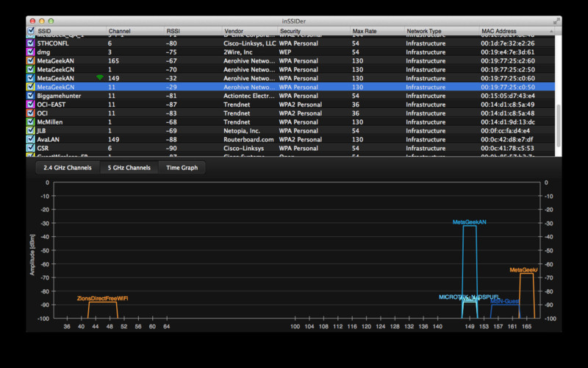Click the Netopia, Inc. vendor cell
Screen dimensions: 588x368
(242, 131)
